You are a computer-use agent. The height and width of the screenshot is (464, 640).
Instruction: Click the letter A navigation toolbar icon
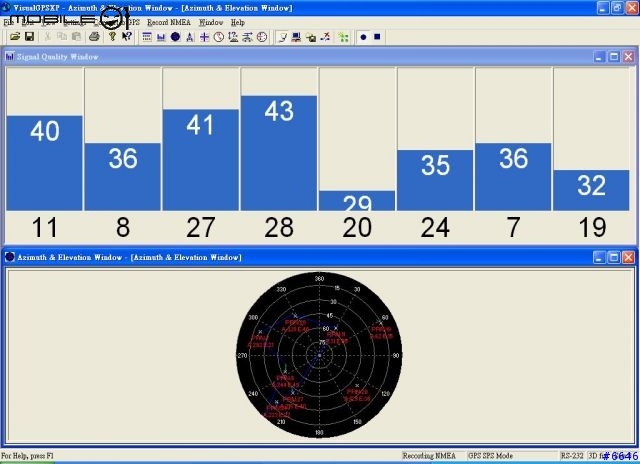pos(190,37)
